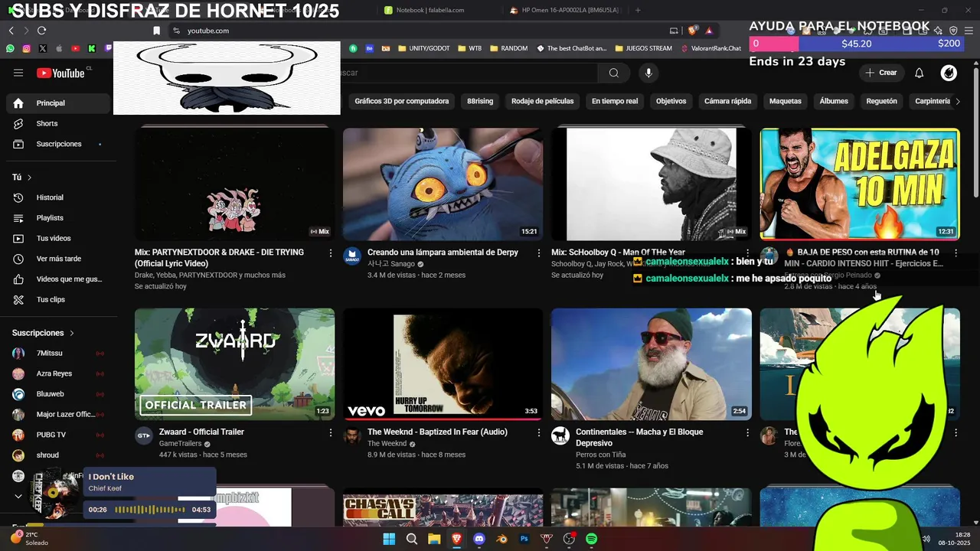Expand the Tú section chevron

pyautogui.click(x=30, y=178)
